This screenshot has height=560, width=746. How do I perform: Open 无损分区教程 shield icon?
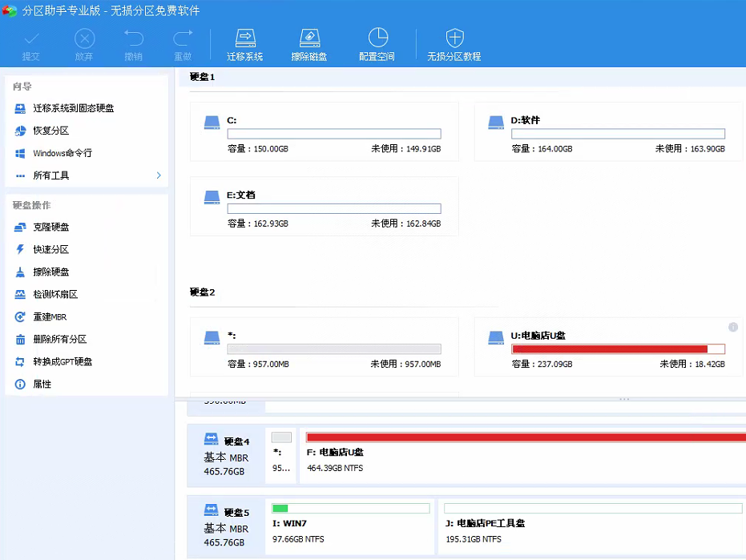tap(454, 38)
